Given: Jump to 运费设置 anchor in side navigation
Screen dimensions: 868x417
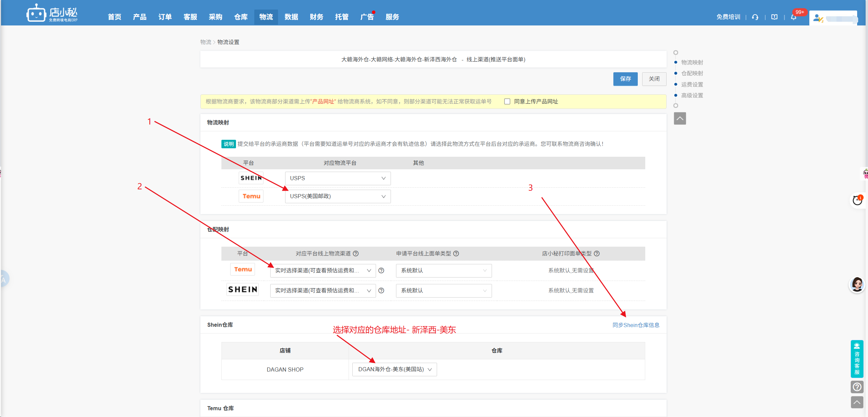Looking at the screenshot, I should tap(692, 84).
